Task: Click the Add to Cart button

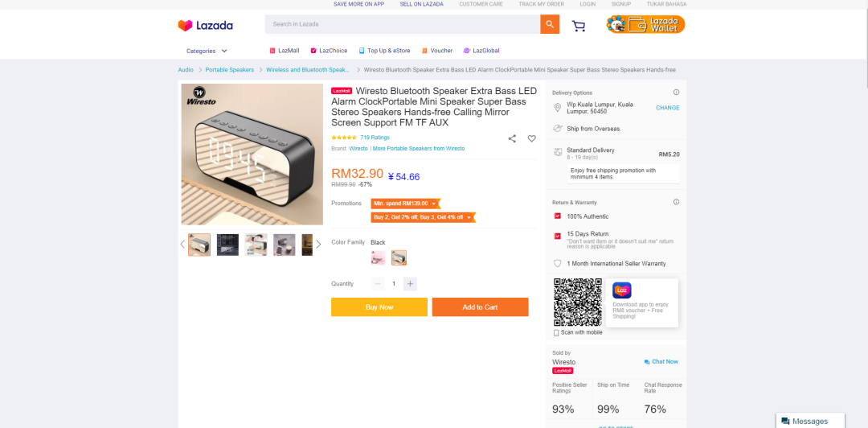Action: point(480,307)
